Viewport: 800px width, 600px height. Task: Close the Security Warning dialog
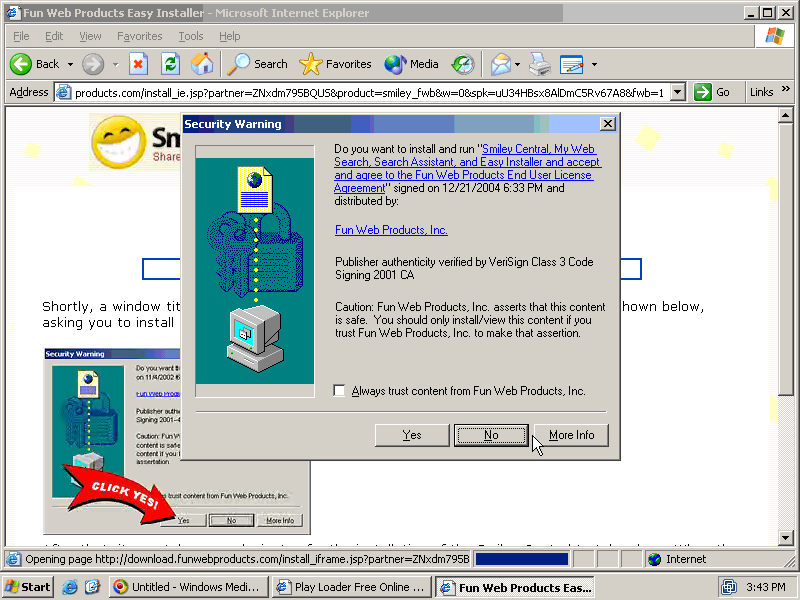point(607,124)
